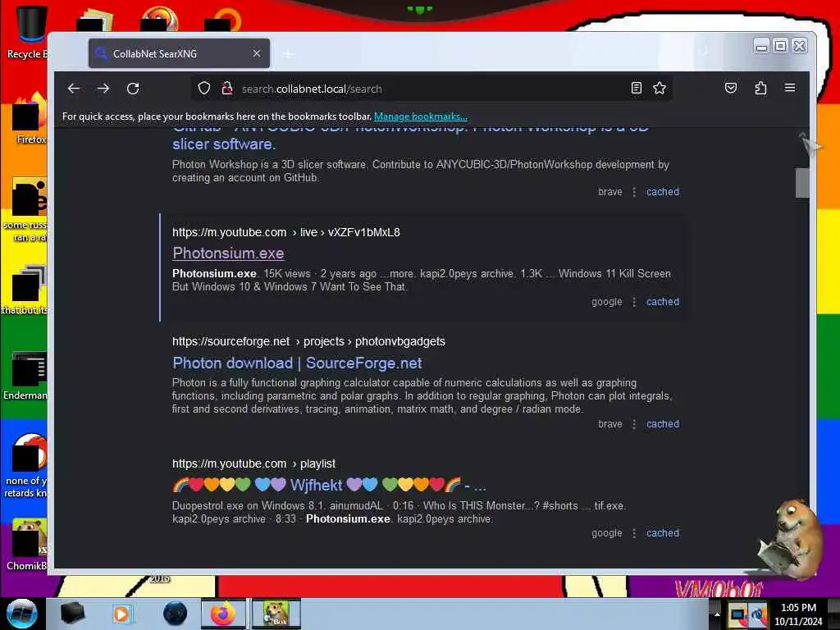
Task: Open the Extensions puzzle icon
Action: point(760,88)
